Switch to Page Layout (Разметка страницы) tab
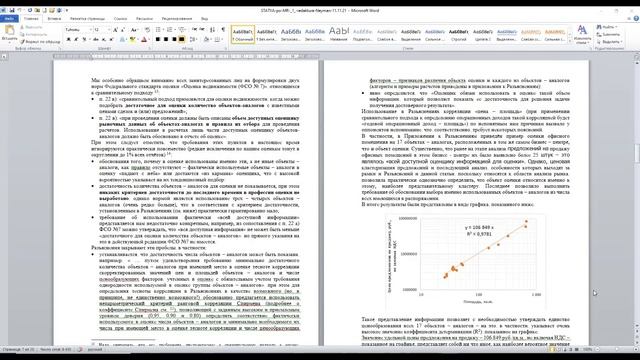Screen dimensions: 640x360 87,18
